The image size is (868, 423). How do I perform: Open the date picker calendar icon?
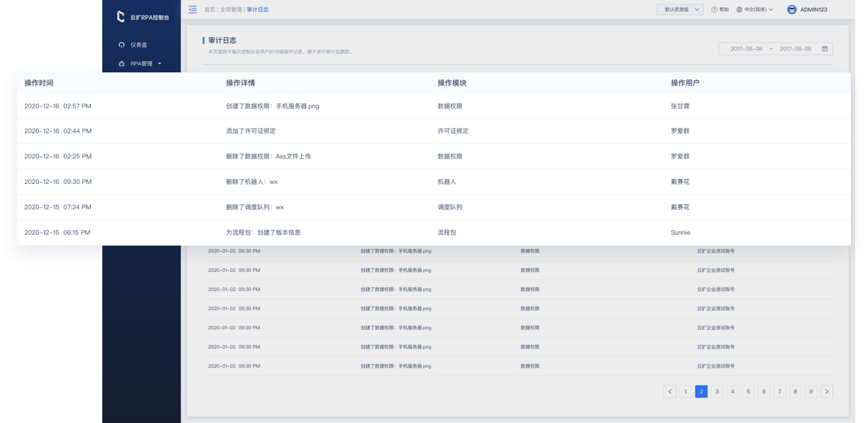(x=825, y=49)
